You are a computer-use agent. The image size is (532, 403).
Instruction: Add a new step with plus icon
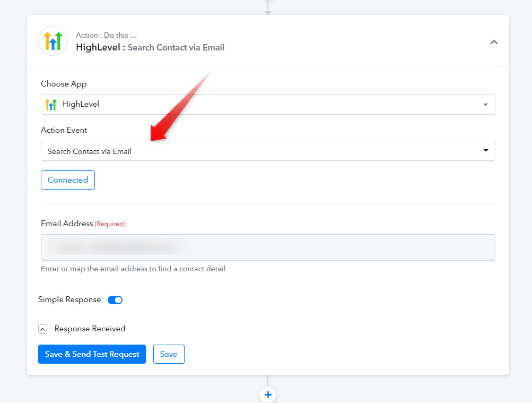pos(268,395)
